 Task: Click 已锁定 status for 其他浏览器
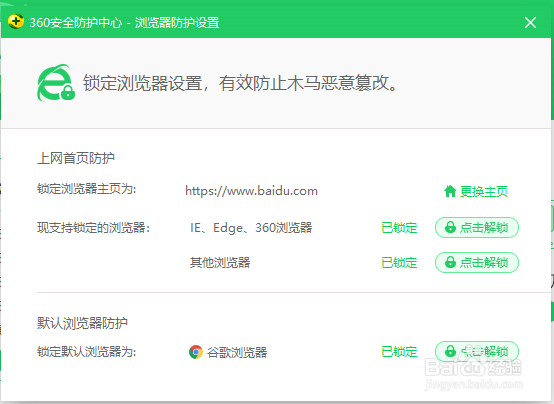399,263
